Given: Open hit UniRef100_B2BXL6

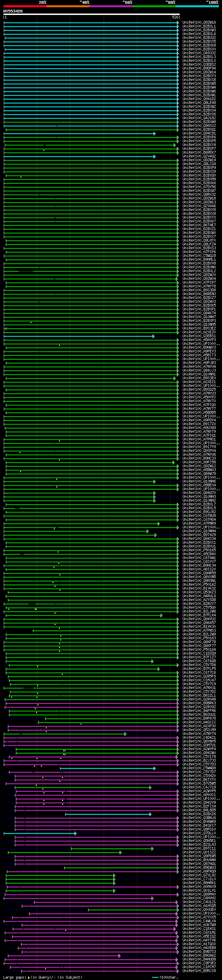Looking at the screenshot, I should 199,34.
